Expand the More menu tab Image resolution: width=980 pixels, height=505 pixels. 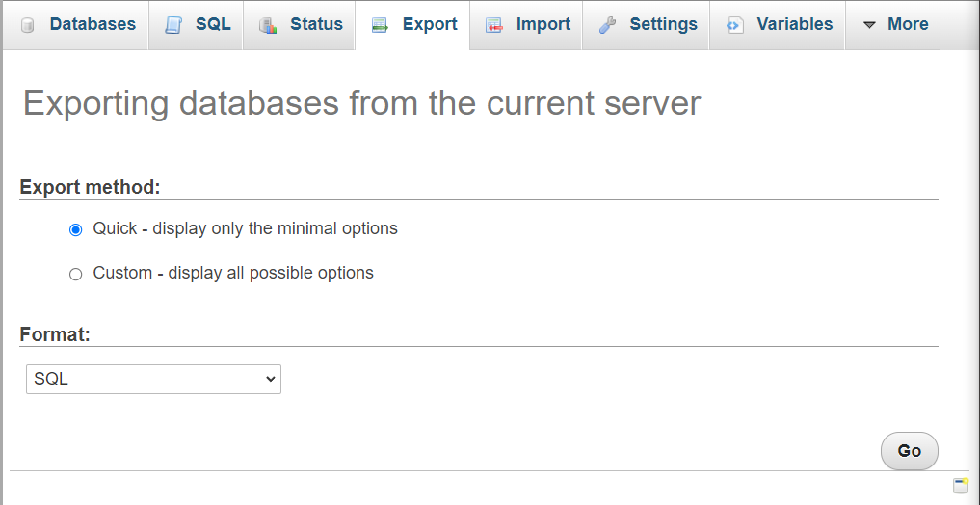[892, 25]
